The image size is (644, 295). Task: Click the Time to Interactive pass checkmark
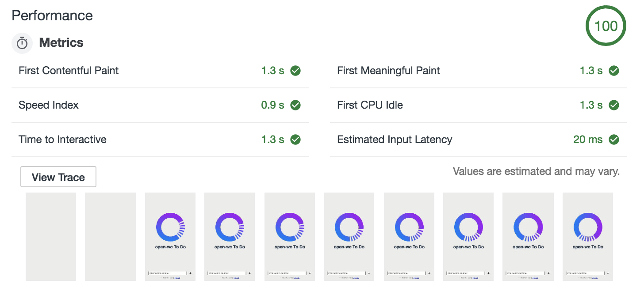point(295,140)
